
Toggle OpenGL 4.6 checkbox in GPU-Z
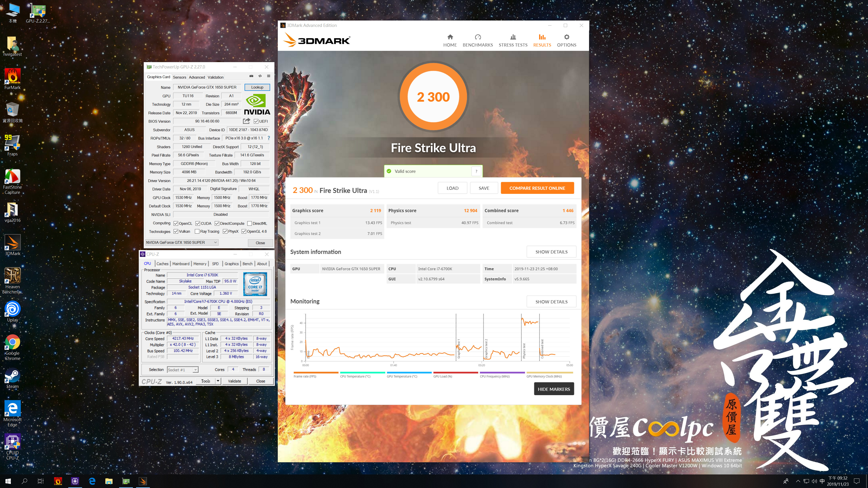[x=244, y=231]
